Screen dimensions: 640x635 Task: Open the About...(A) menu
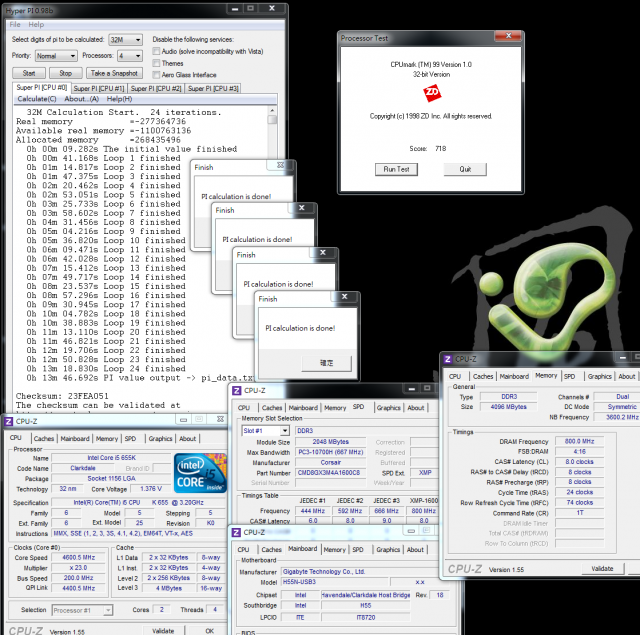(82, 99)
